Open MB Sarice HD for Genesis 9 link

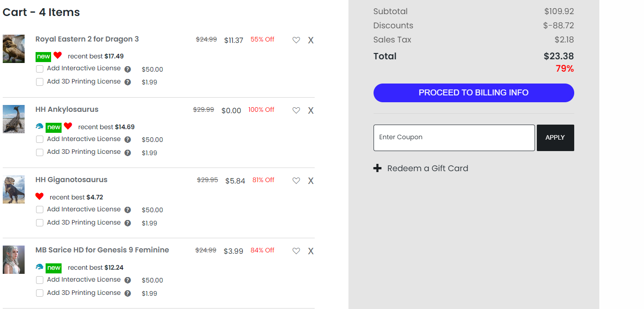(x=102, y=250)
